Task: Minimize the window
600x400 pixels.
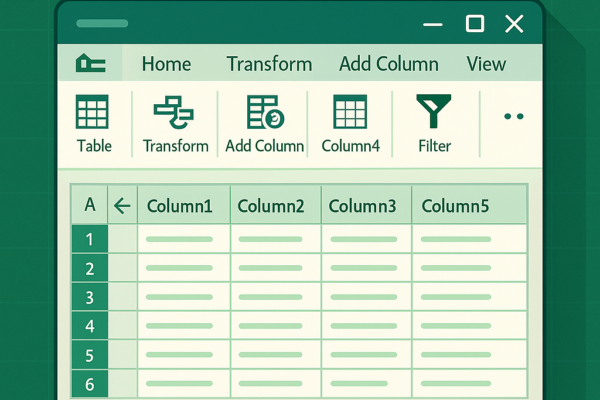Action: tap(433, 24)
